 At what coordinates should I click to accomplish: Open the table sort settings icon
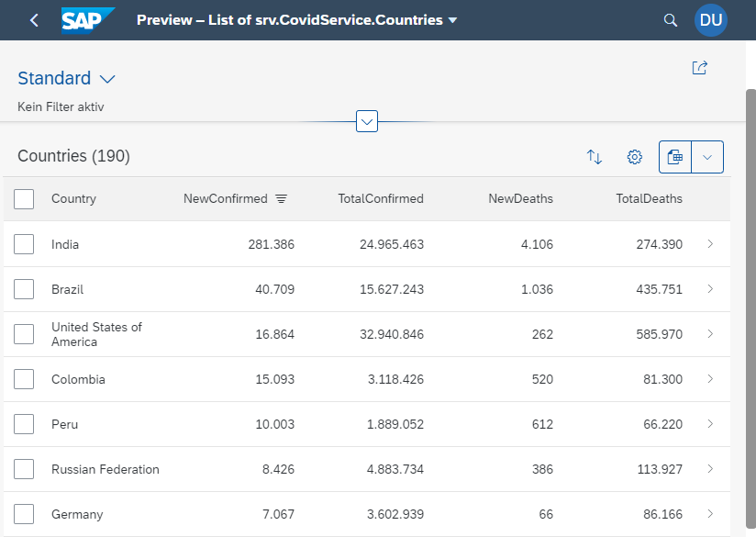click(x=595, y=157)
